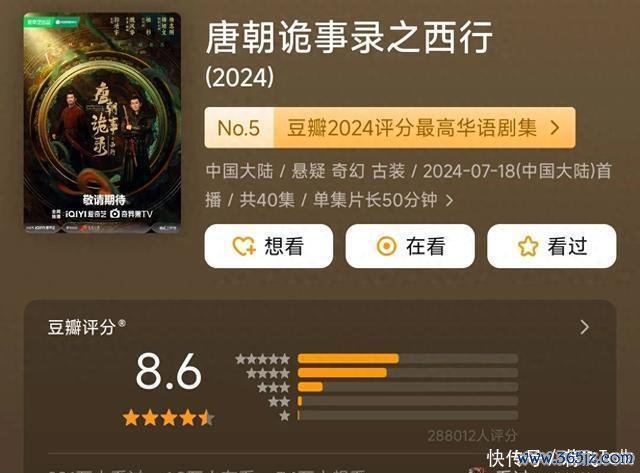Click the orange five-star rating icons under 8.6
The image size is (640, 473).
pyautogui.click(x=168, y=418)
